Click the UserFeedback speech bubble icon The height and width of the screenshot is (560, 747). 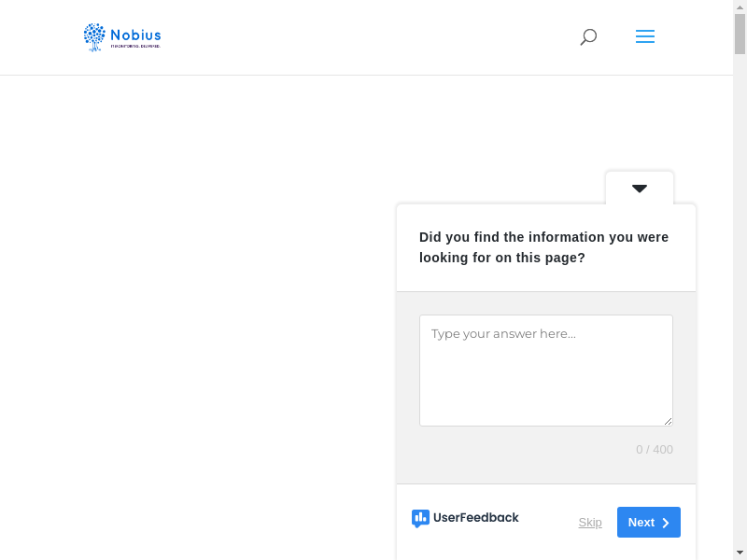(420, 518)
